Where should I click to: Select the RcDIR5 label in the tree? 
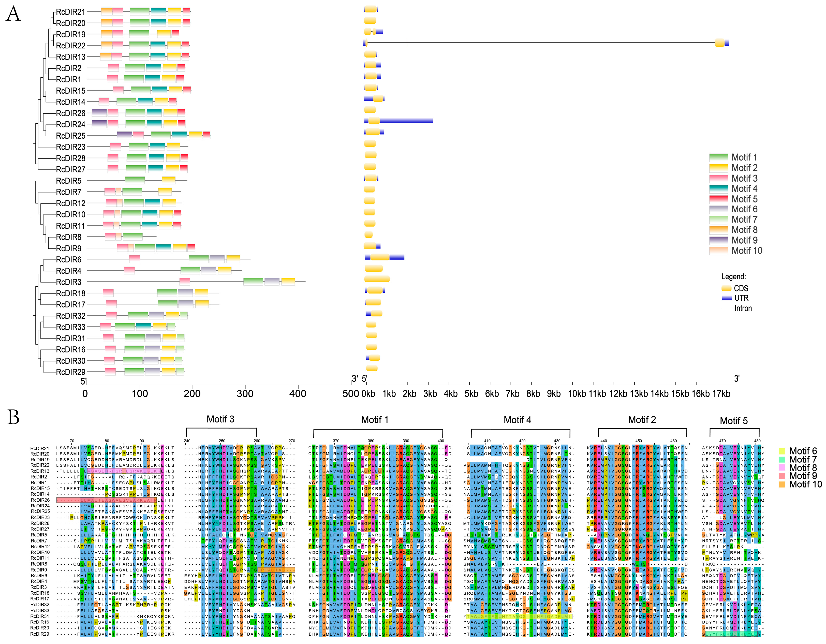(x=69, y=181)
